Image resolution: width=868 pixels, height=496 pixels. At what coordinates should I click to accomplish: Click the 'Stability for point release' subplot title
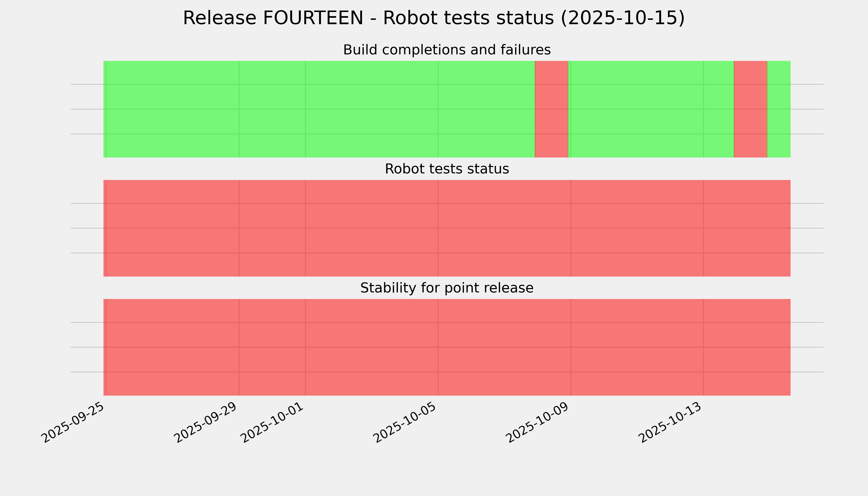click(447, 288)
